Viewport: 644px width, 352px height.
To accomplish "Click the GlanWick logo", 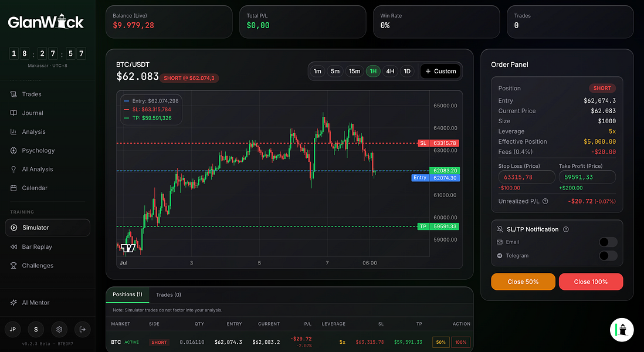I will [x=46, y=21].
